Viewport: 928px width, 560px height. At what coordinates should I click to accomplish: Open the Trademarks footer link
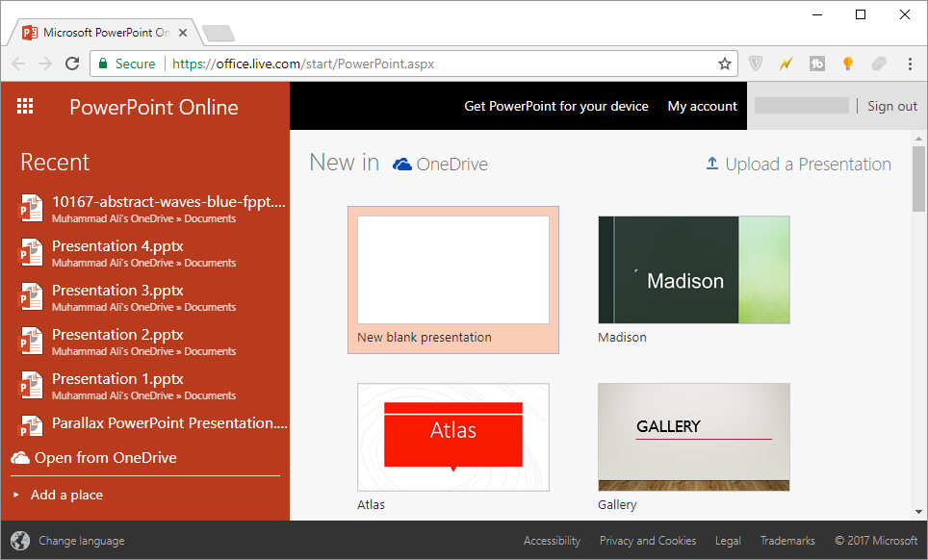(787, 541)
